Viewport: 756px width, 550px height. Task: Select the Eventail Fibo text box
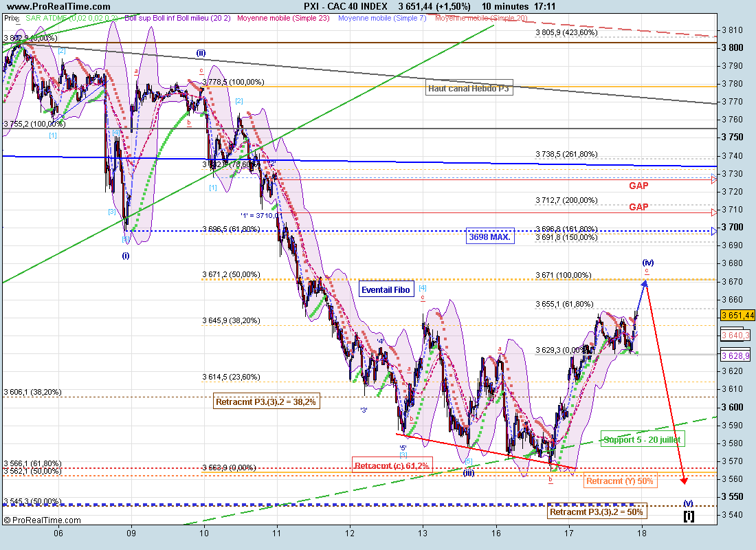coord(385,290)
